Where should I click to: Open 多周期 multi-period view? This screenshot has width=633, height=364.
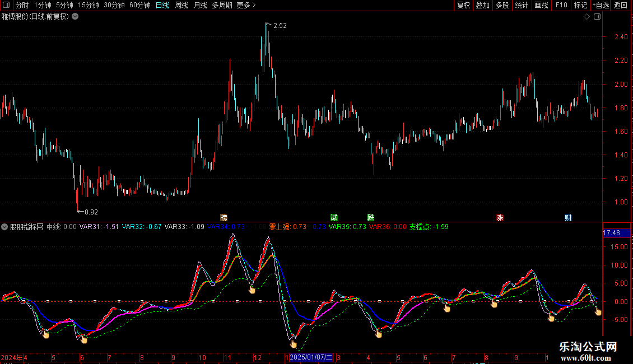pos(222,5)
